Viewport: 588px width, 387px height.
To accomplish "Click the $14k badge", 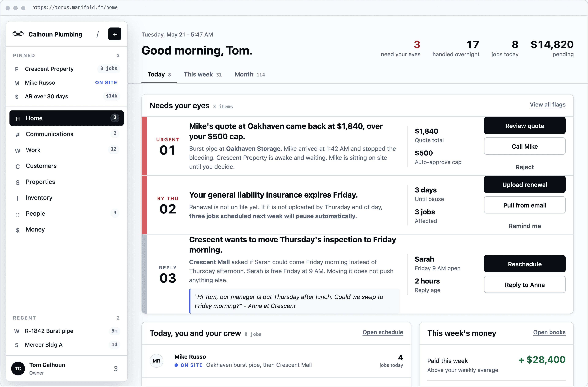I will (x=112, y=96).
